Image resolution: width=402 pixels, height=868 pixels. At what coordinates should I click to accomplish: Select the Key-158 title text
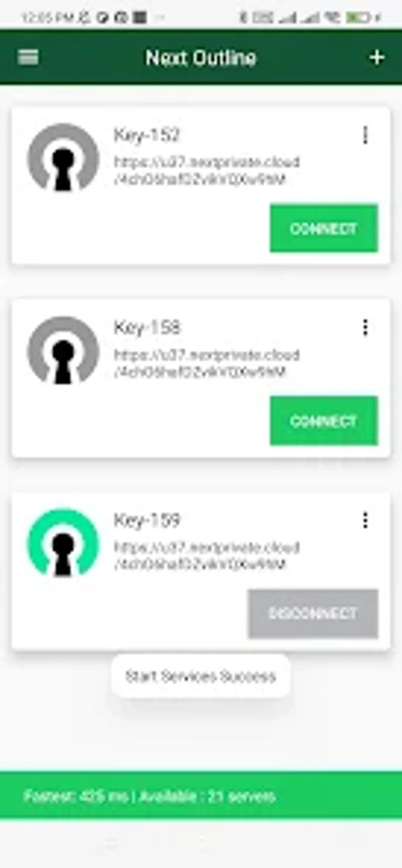pyautogui.click(x=147, y=328)
